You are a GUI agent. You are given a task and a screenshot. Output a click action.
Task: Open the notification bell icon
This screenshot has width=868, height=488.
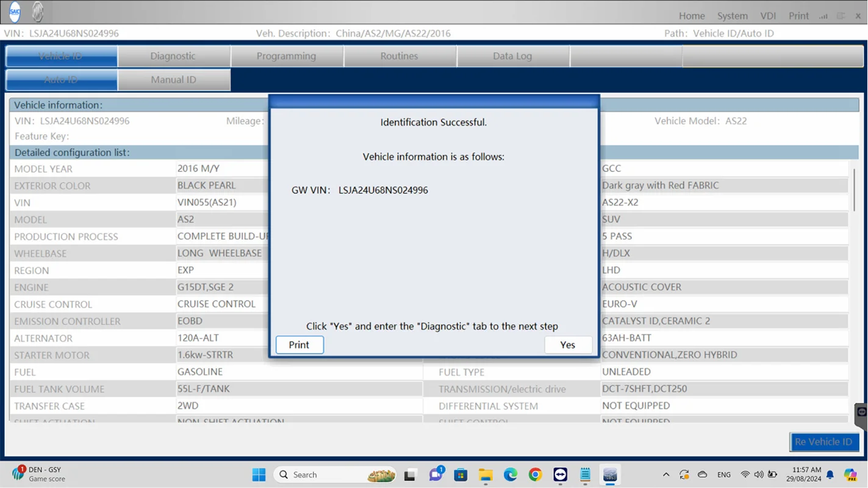830,475
